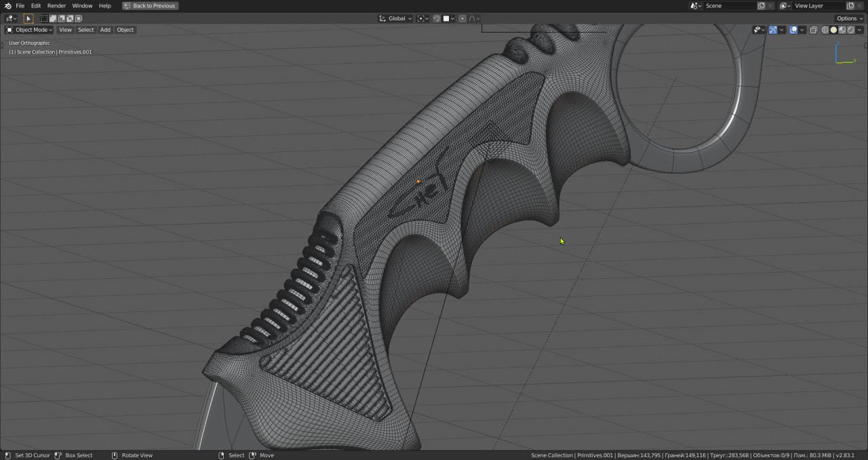Click the orange object origin dot
Screen dimensions: 868x460
click(418, 182)
